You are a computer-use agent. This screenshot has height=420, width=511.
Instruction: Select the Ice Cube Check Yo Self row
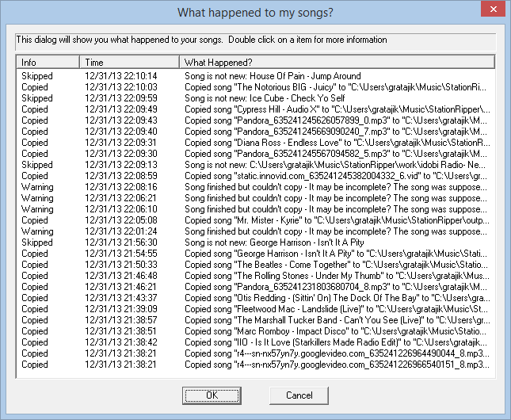(256, 98)
